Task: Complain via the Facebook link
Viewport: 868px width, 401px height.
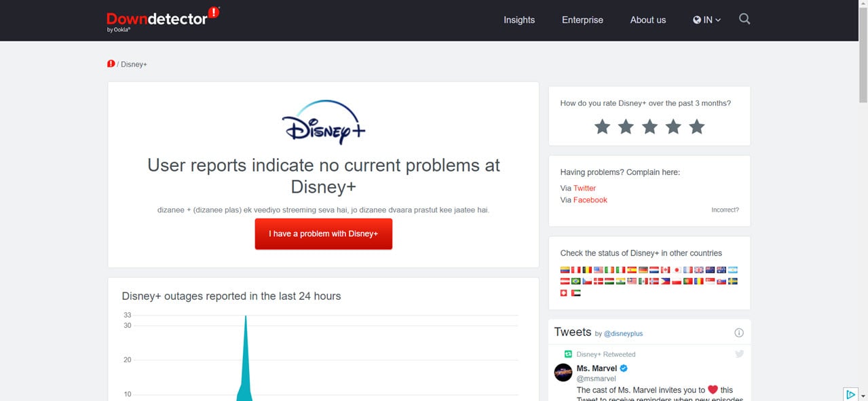Action: coord(590,200)
